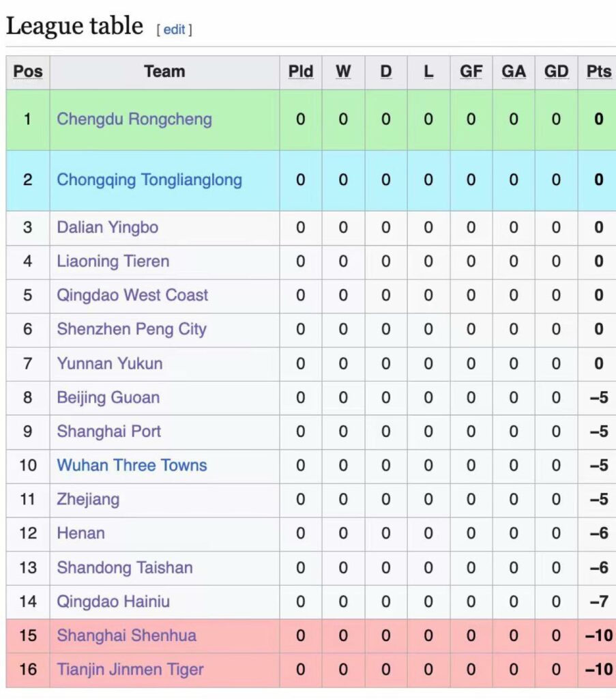Screen dimensions: 616x699
Task: Open the Beijing Guoan link
Action: [108, 397]
